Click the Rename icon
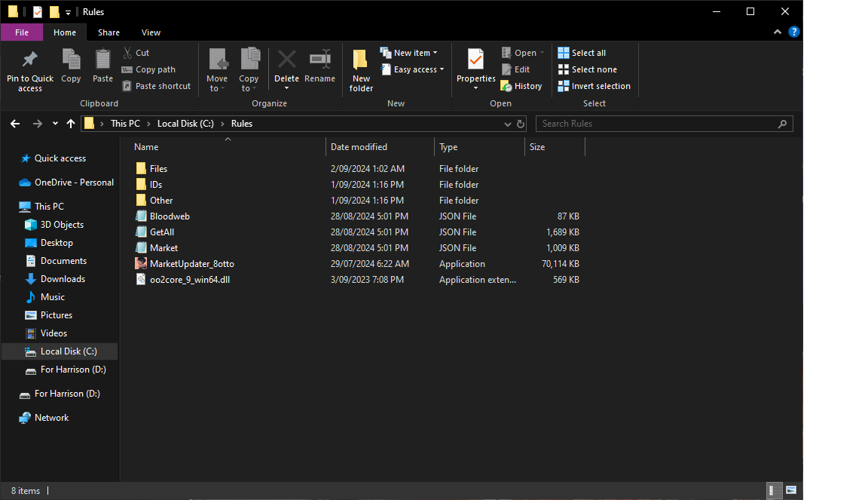This screenshot has width=868, height=500. pos(320,59)
